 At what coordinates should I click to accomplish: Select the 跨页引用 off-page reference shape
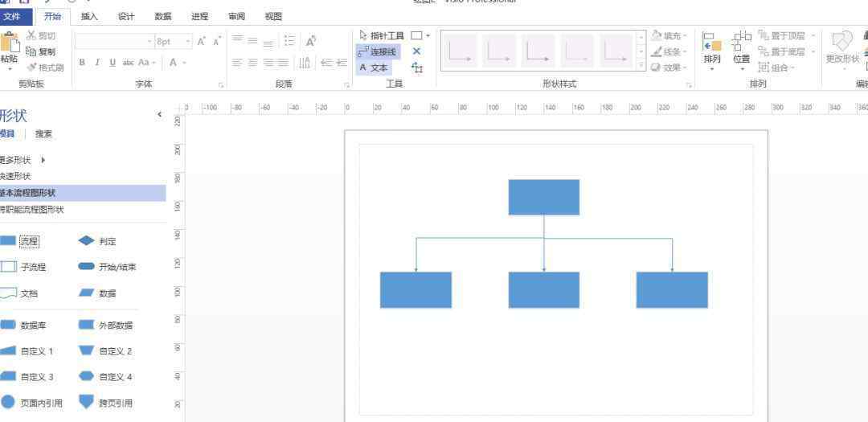(105, 402)
